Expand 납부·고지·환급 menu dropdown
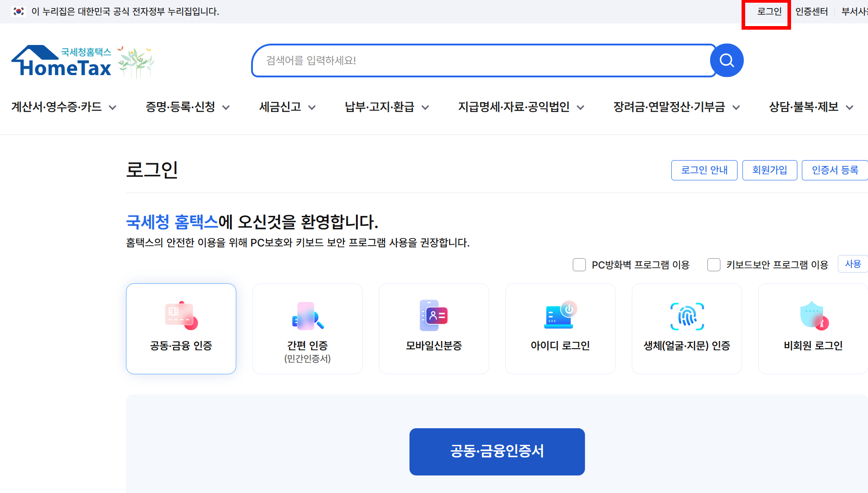 [387, 107]
